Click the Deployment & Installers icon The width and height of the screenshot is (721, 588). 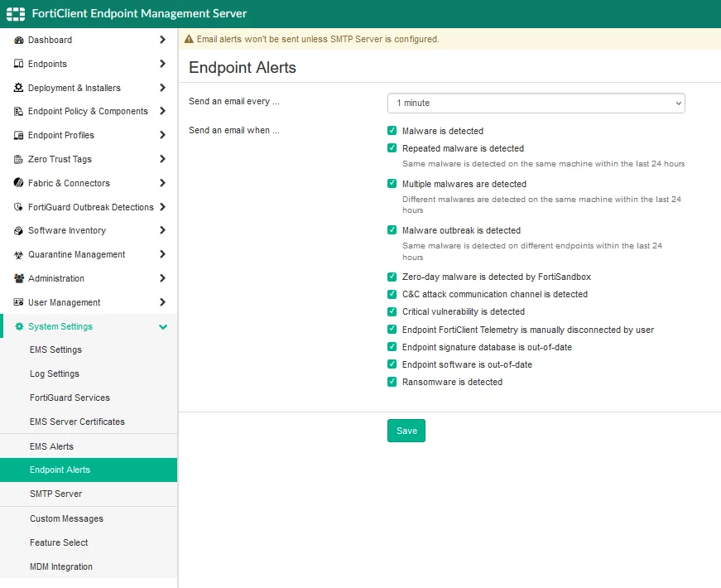click(x=18, y=88)
